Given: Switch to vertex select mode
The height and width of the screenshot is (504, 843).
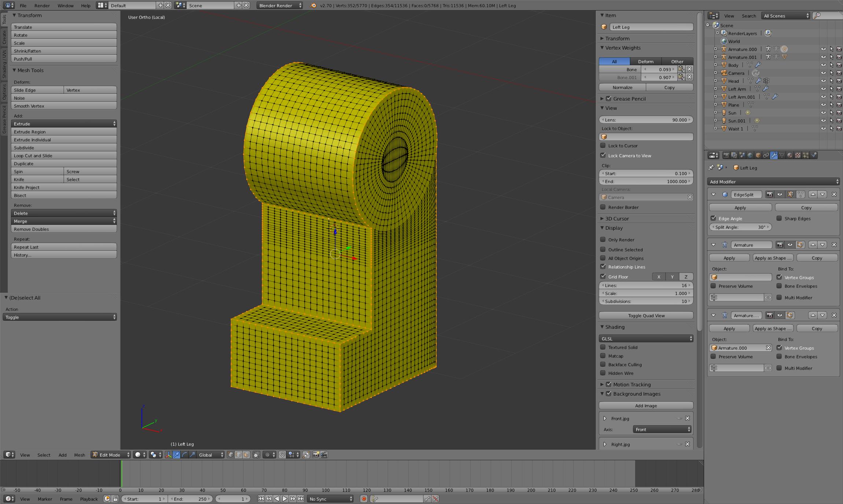Looking at the screenshot, I should [x=231, y=455].
